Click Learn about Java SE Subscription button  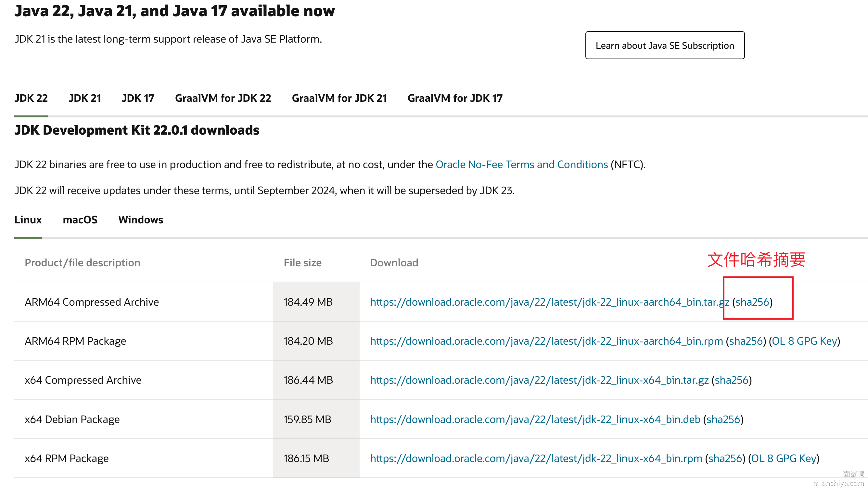click(664, 46)
